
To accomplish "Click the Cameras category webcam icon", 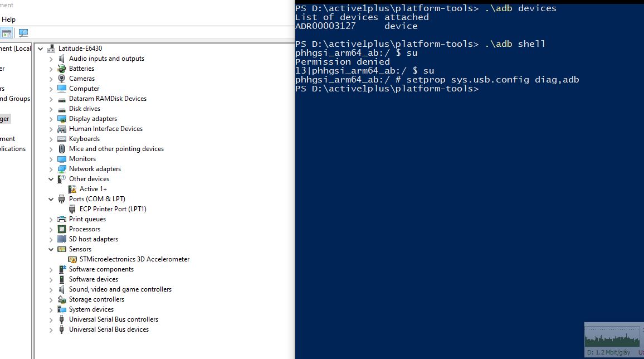I will (62, 79).
